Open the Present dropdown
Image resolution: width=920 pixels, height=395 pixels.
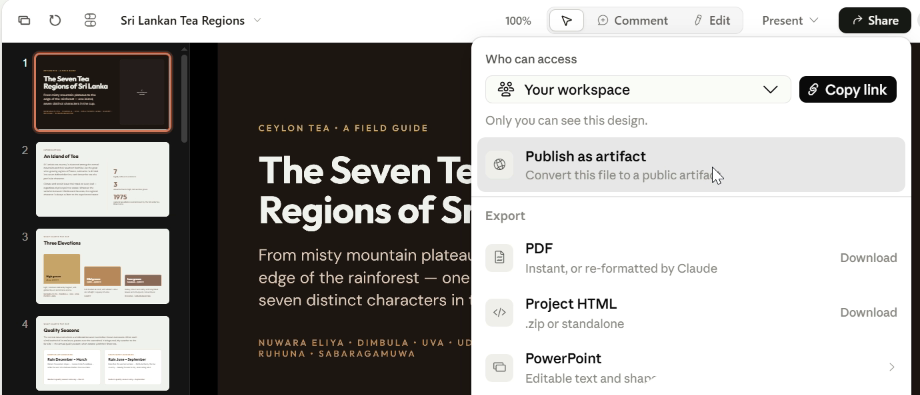(x=790, y=21)
